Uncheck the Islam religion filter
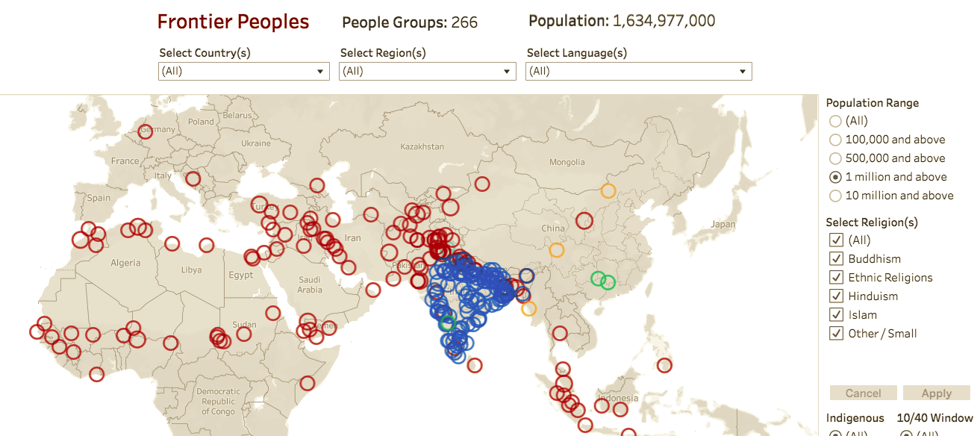The image size is (980, 436). click(x=836, y=314)
